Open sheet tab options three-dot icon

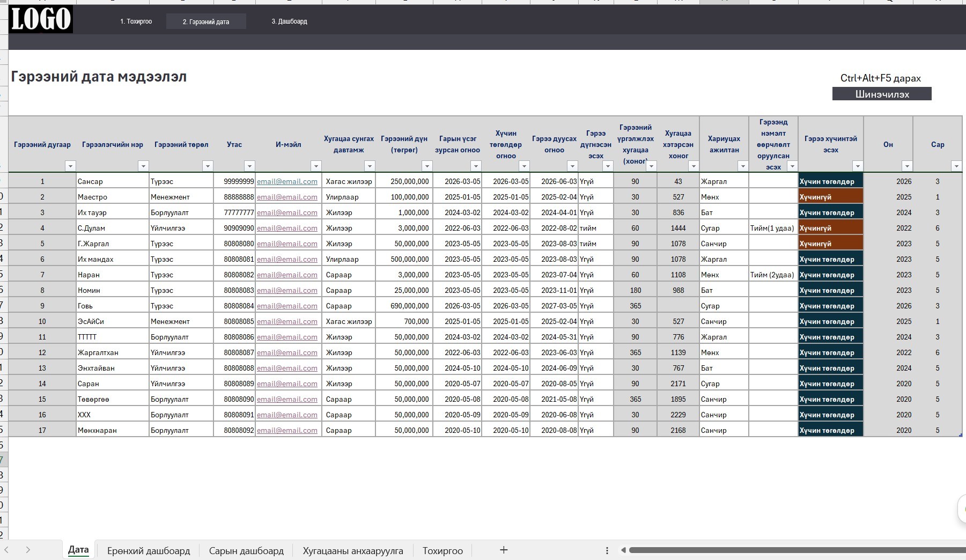coord(607,550)
